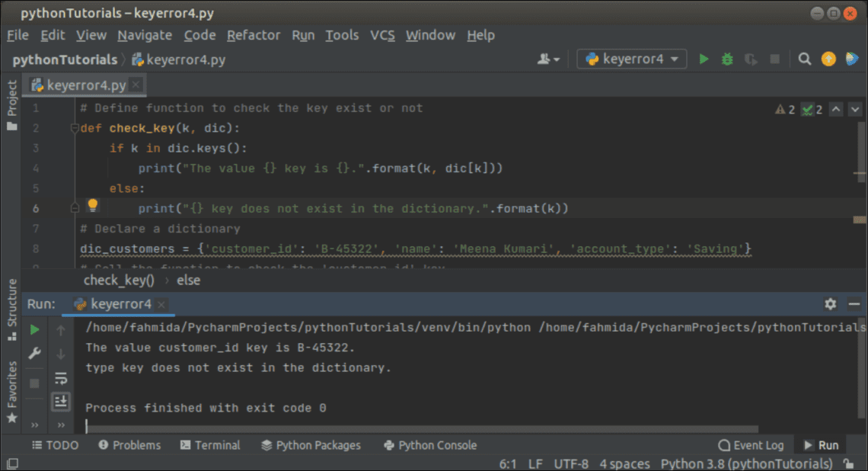Open the File menu
The image size is (868, 471).
point(18,35)
